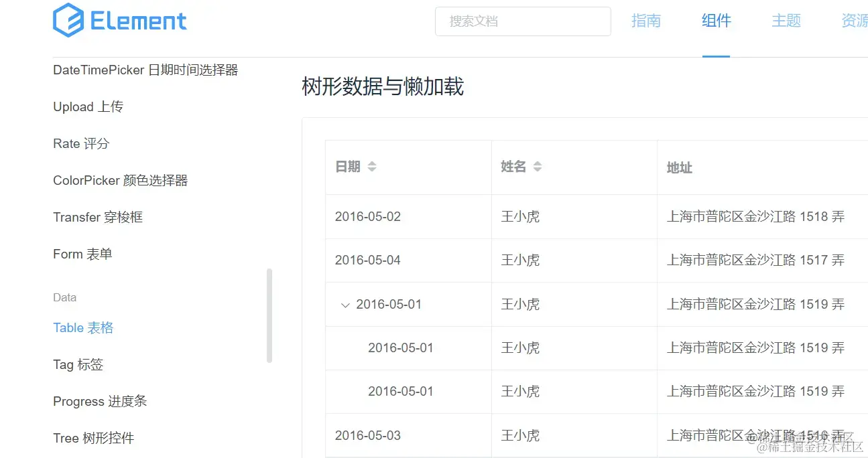
Task: Open Tree 树形控件 in sidebar
Action: 93,438
